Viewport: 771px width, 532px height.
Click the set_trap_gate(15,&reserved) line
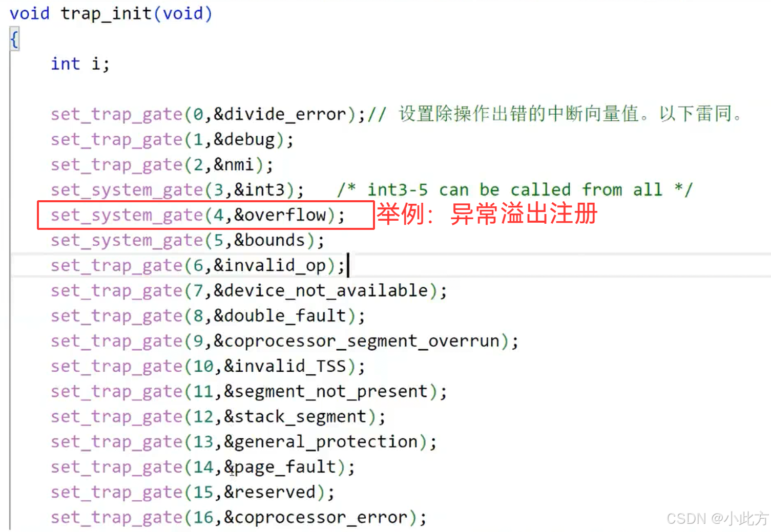193,492
